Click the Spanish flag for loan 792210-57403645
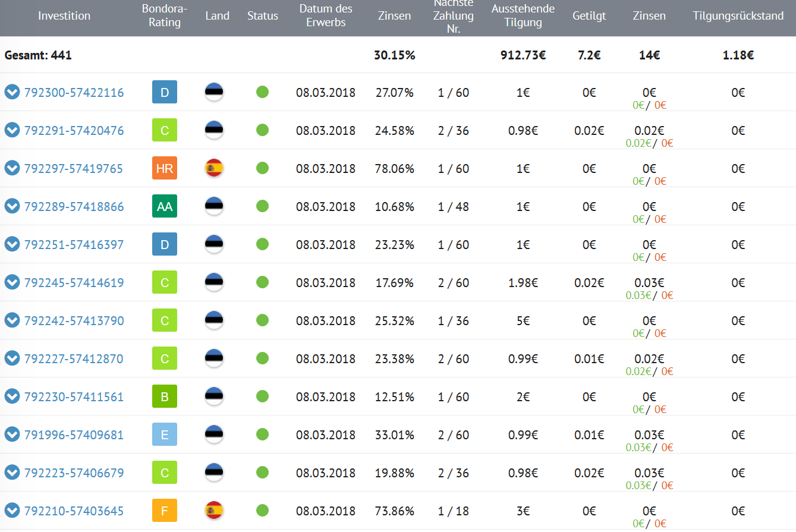This screenshot has height=532, width=796. 214,511
